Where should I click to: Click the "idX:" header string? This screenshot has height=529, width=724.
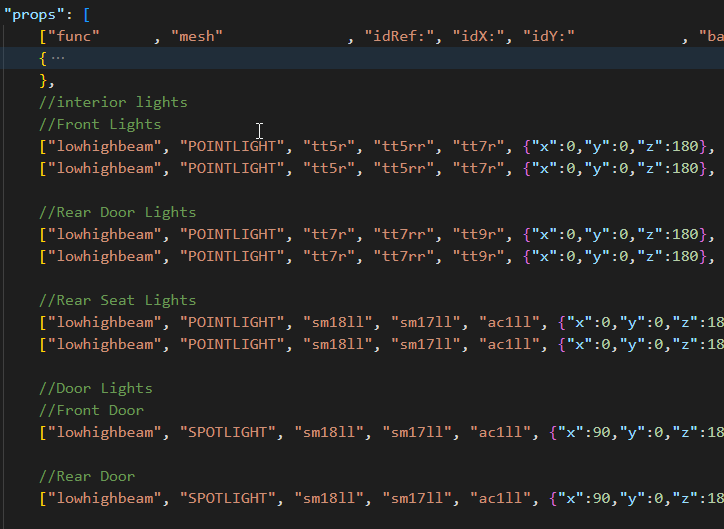coord(478,36)
